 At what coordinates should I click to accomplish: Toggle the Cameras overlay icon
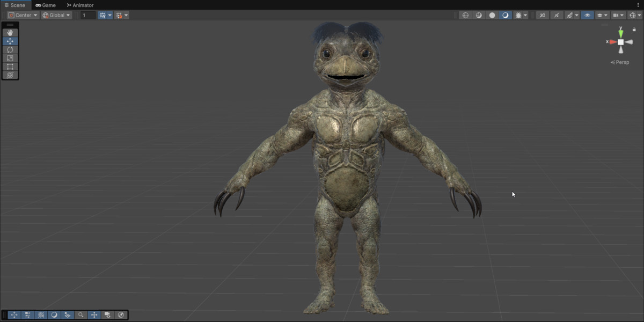(x=107, y=315)
